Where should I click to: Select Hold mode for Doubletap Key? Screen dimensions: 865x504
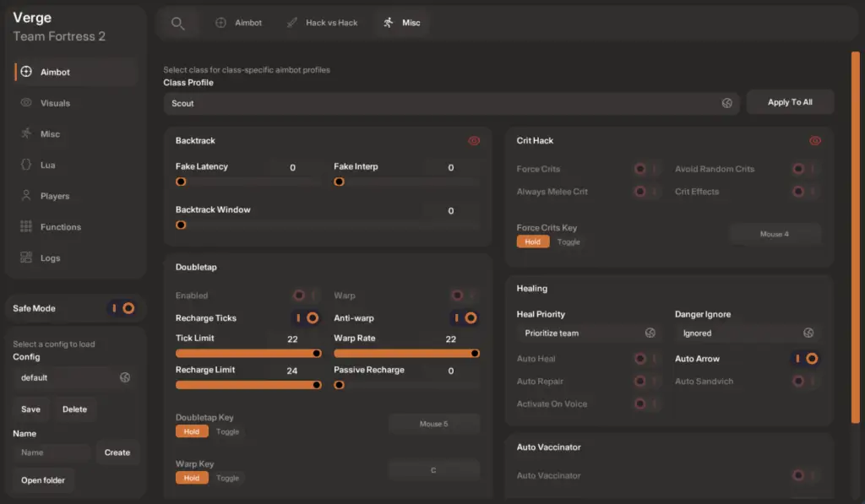192,431
